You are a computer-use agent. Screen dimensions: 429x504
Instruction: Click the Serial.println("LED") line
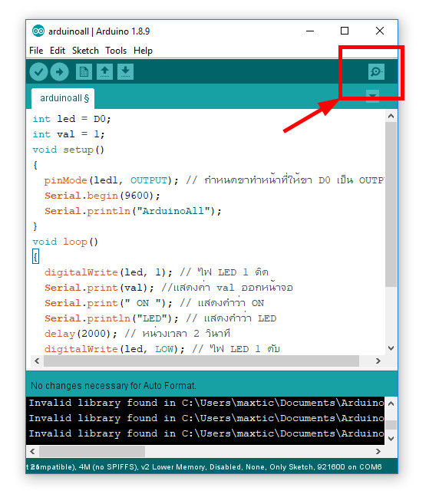click(160, 318)
